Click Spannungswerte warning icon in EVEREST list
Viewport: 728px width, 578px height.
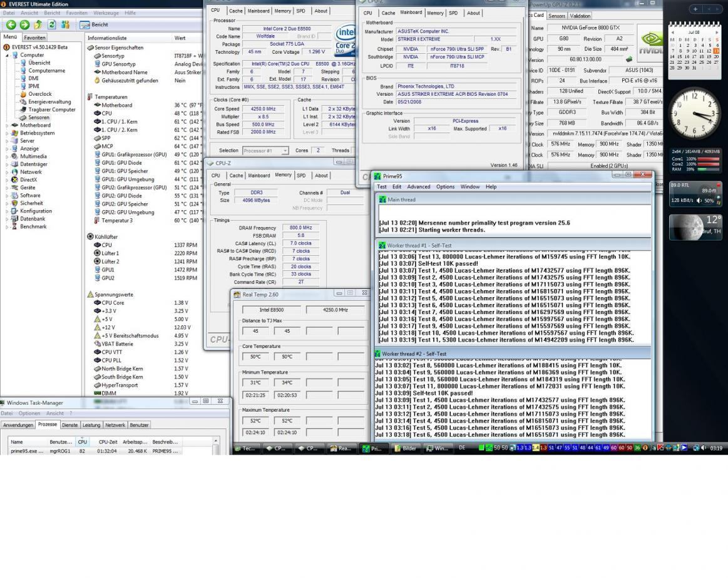(90, 295)
